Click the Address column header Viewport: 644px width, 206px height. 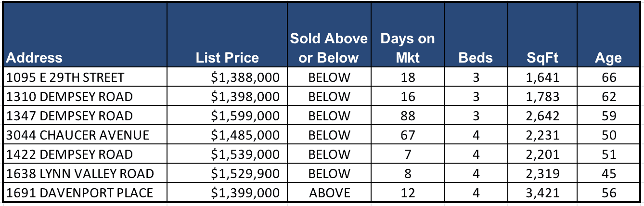tap(35, 58)
